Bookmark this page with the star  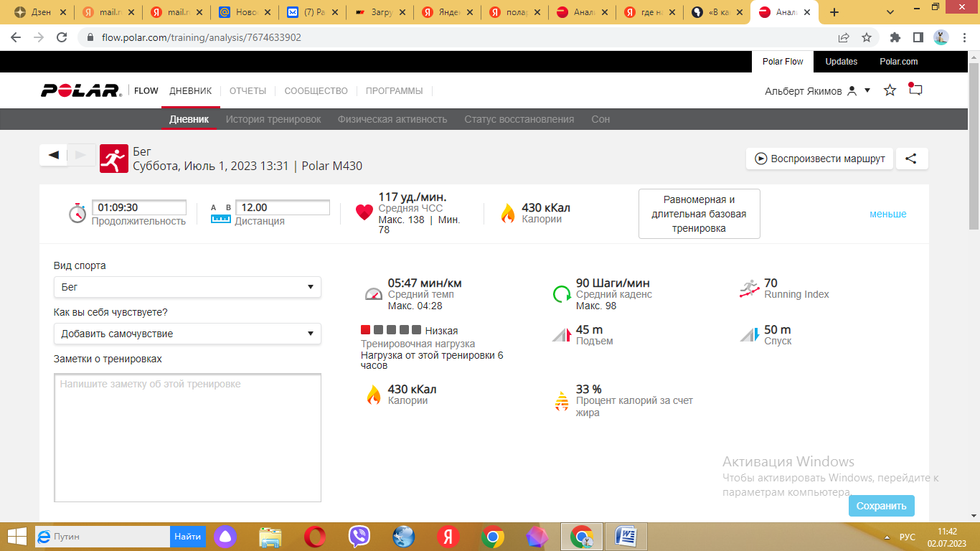[x=867, y=37]
